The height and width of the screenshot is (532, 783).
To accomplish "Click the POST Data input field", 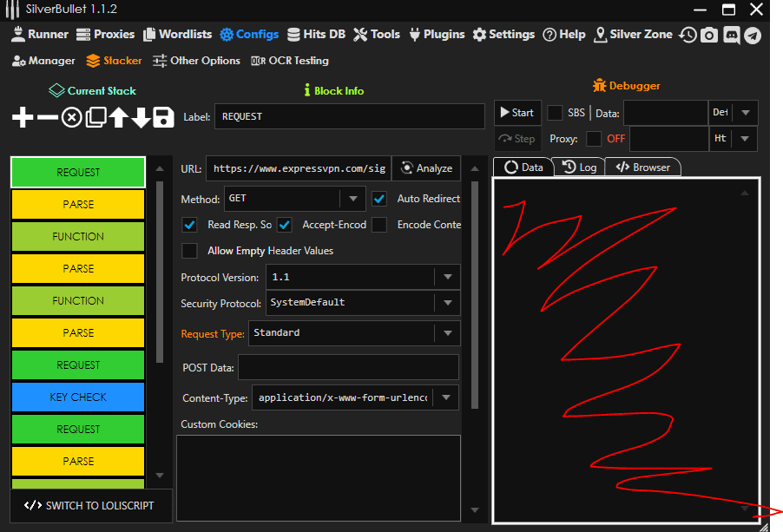I will [x=348, y=367].
